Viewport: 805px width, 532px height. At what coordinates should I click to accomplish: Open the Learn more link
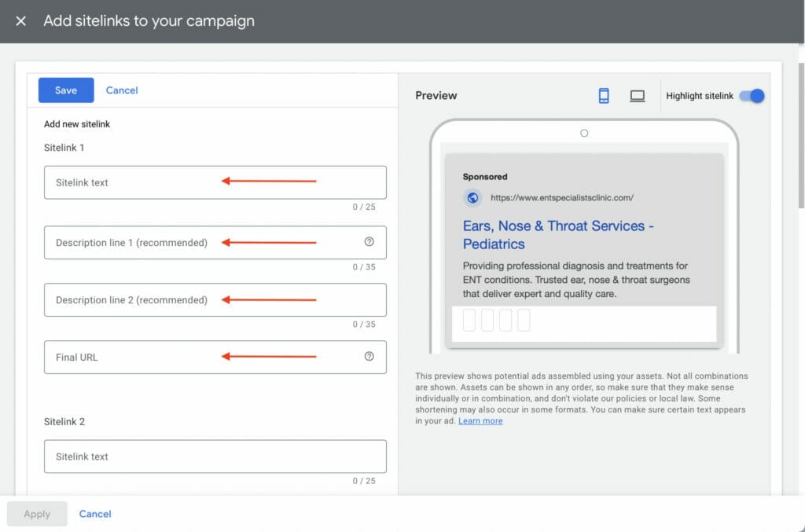point(480,420)
